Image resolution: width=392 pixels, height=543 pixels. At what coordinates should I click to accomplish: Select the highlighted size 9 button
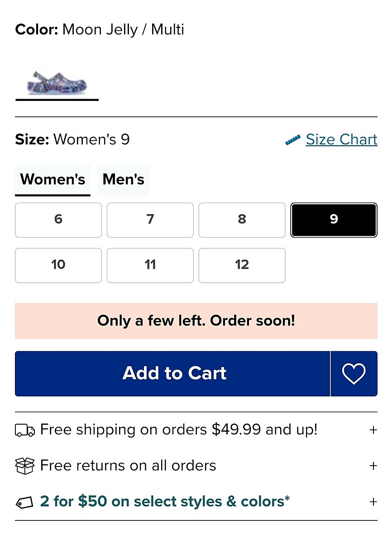click(x=334, y=220)
